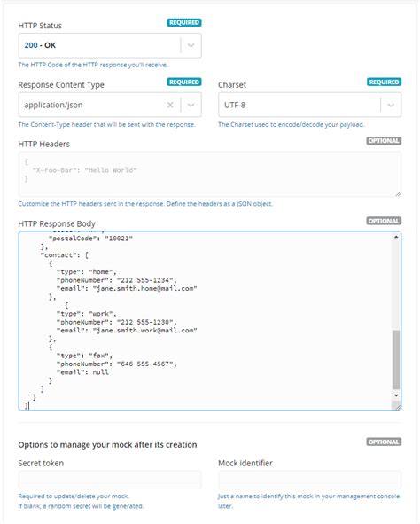
Task: Click the 'Options to manage your mock' heading
Action: (x=107, y=445)
